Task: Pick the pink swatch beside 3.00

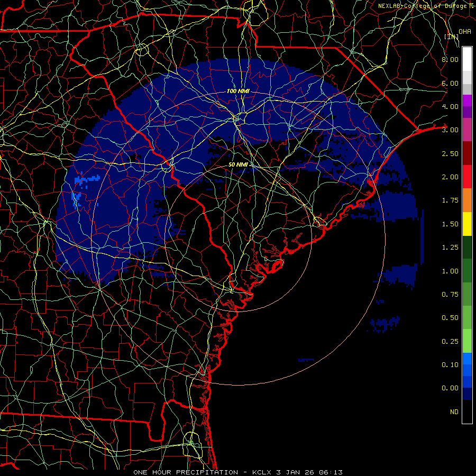Action: tap(467, 130)
